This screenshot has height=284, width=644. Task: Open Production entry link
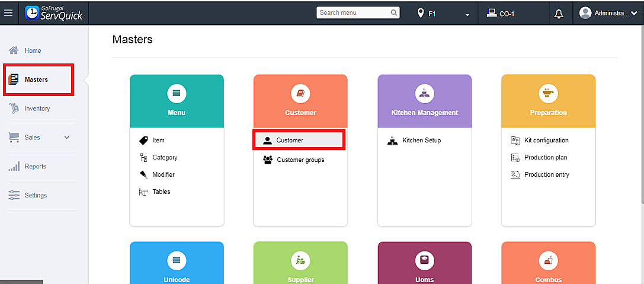tap(547, 175)
